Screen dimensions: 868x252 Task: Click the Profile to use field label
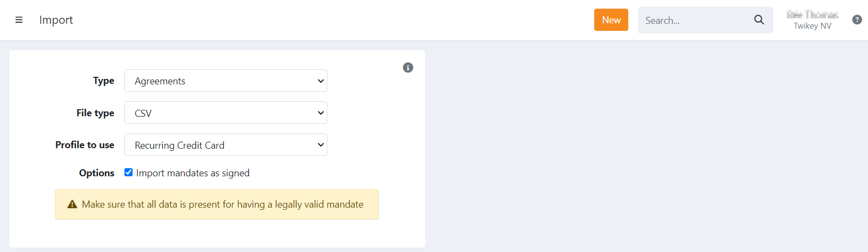coord(84,145)
